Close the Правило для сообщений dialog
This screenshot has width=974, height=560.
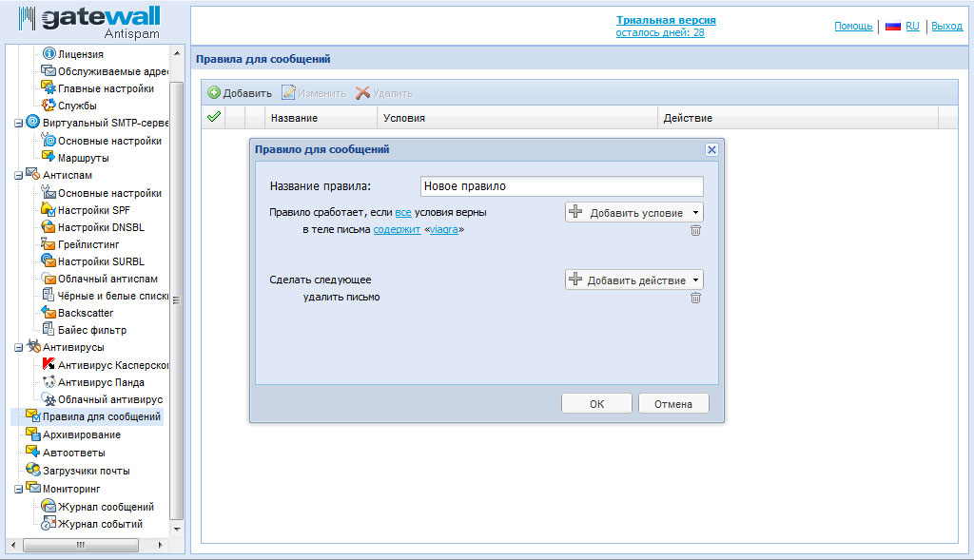(x=711, y=149)
